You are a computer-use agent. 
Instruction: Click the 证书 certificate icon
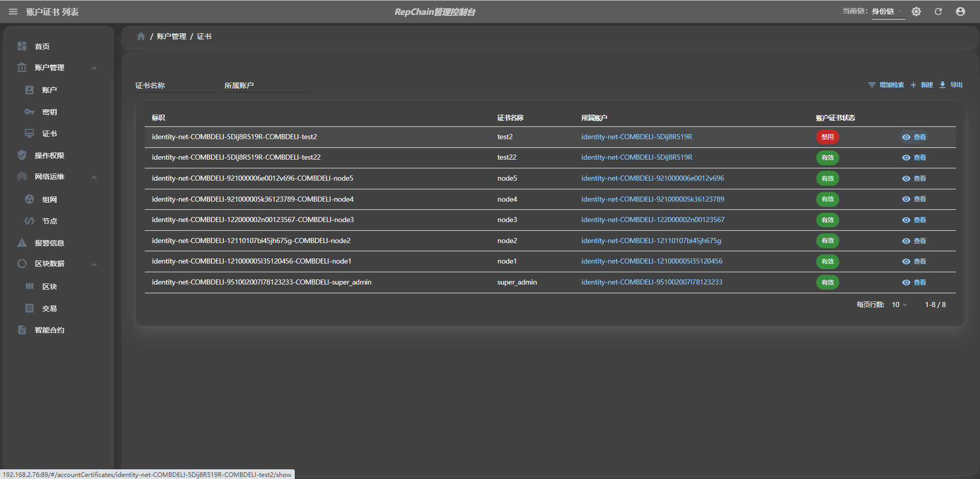coord(30,134)
